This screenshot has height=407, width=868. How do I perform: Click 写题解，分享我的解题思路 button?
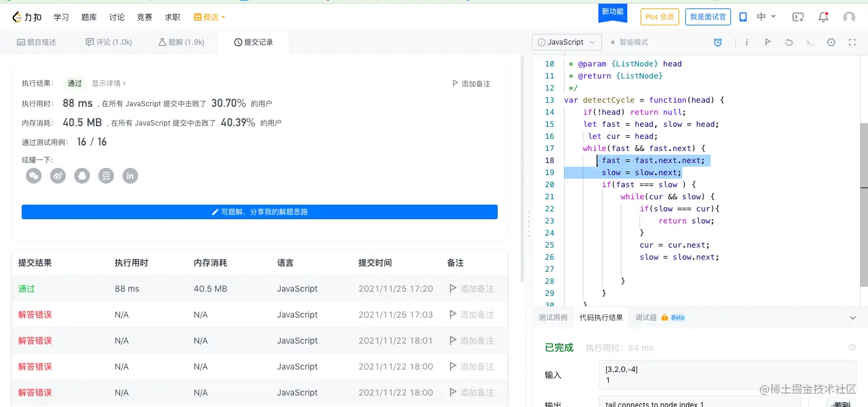[x=259, y=212]
